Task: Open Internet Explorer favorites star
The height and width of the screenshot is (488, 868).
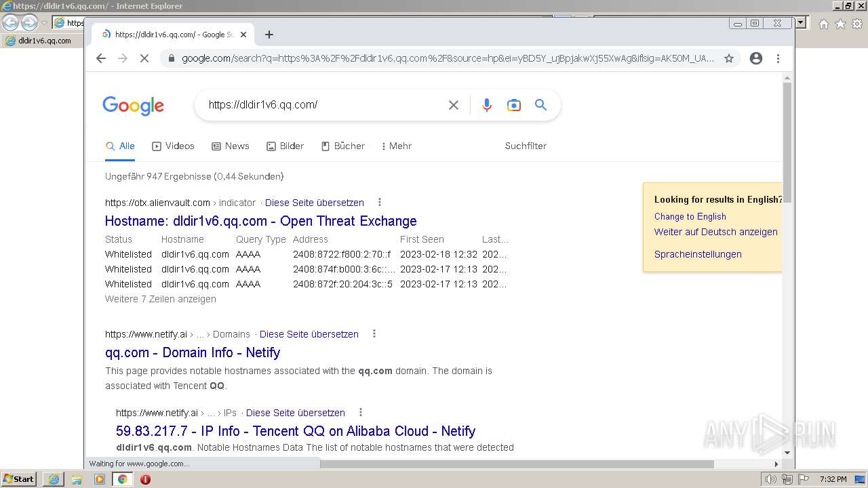Action: [840, 24]
